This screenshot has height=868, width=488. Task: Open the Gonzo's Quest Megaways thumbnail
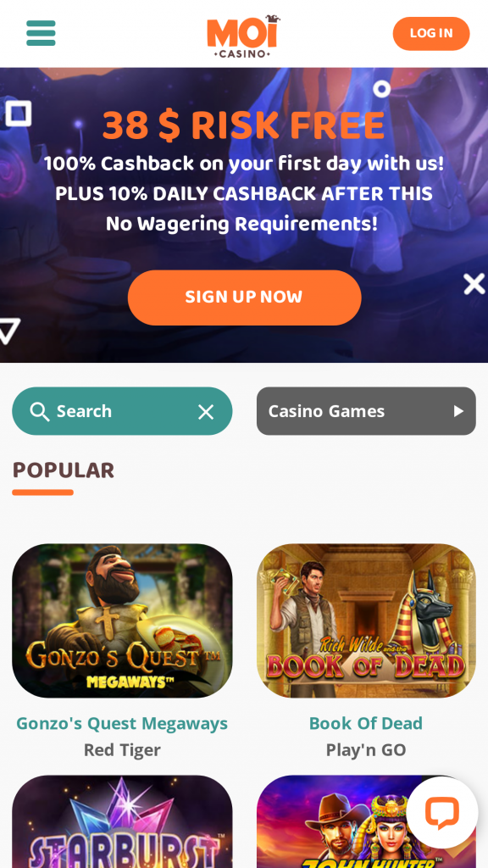122,620
